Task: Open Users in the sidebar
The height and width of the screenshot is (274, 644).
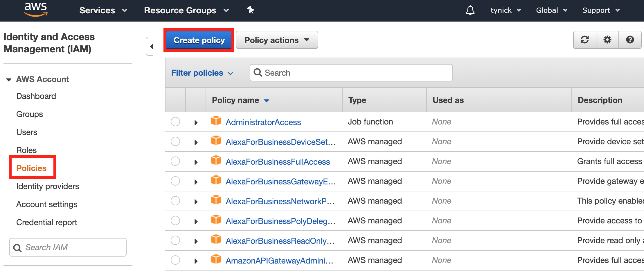Action: click(27, 132)
